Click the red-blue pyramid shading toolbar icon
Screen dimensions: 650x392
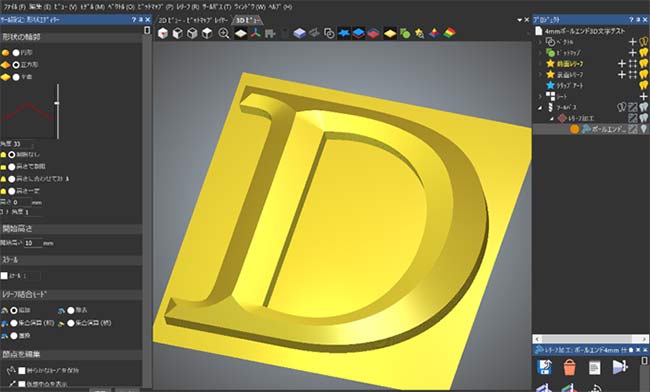(434, 33)
